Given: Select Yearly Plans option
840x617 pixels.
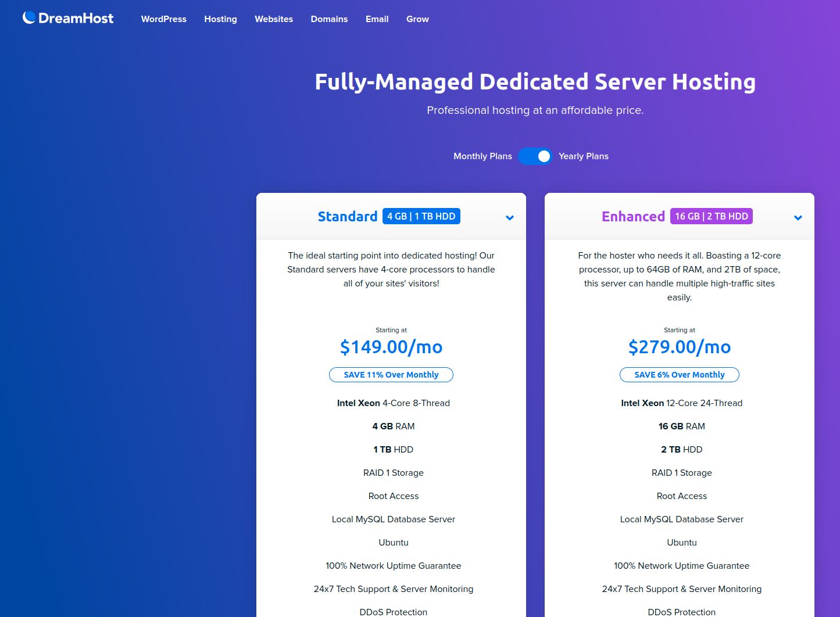Looking at the screenshot, I should click(x=583, y=156).
